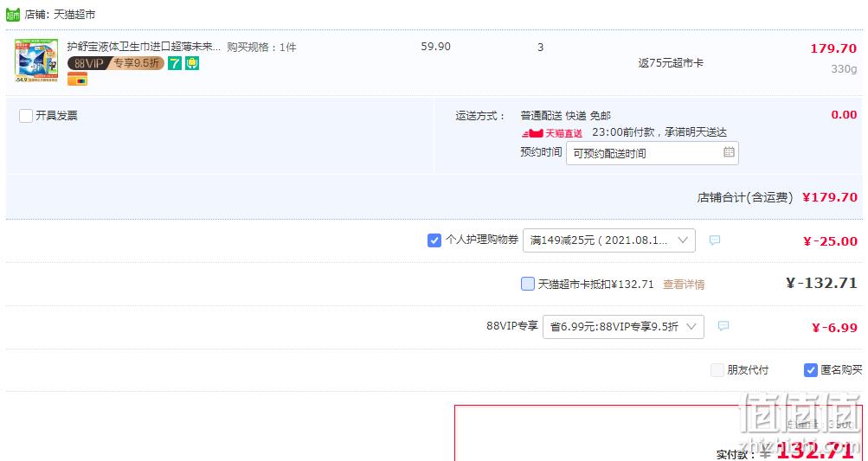Image resolution: width=868 pixels, height=461 pixels.
Task: Uncheck the 匿名购买 checkbox
Action: tap(810, 369)
